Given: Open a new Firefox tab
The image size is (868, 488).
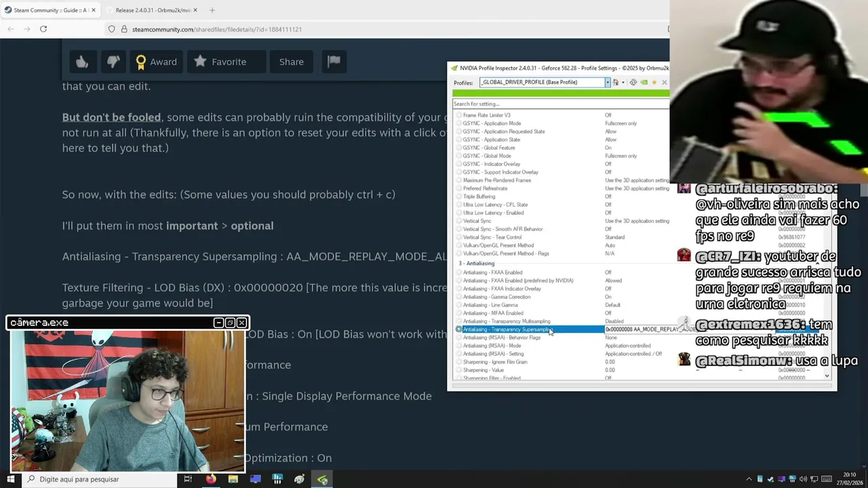Looking at the screenshot, I should pos(212,10).
